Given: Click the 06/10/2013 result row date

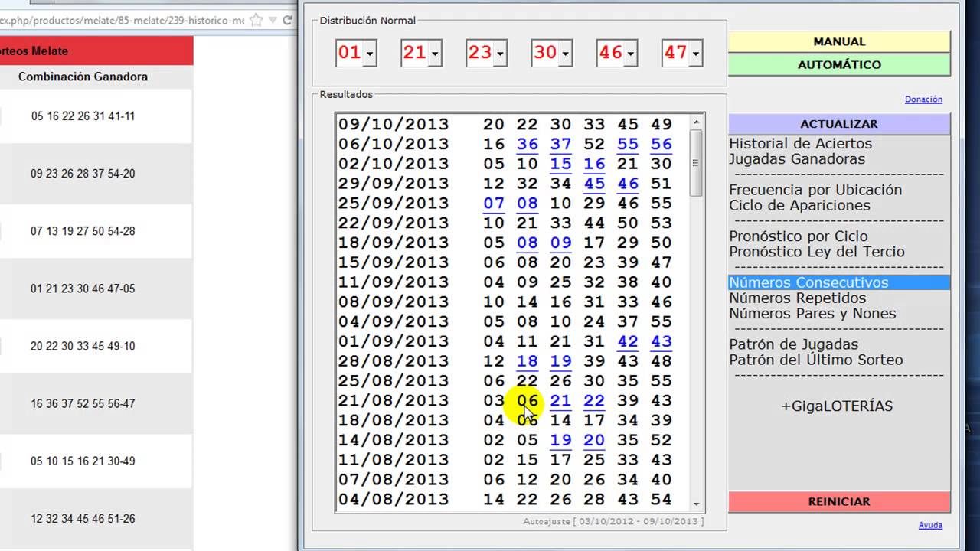Looking at the screenshot, I should [394, 144].
